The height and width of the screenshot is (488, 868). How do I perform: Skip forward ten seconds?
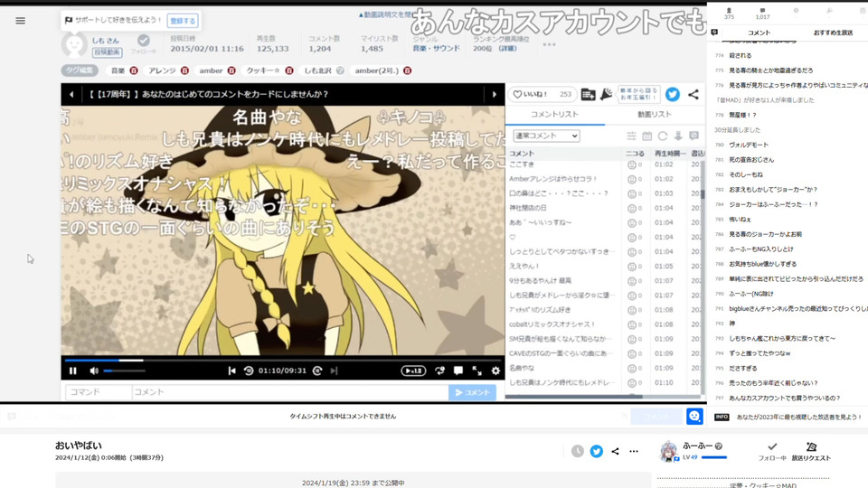tap(317, 371)
